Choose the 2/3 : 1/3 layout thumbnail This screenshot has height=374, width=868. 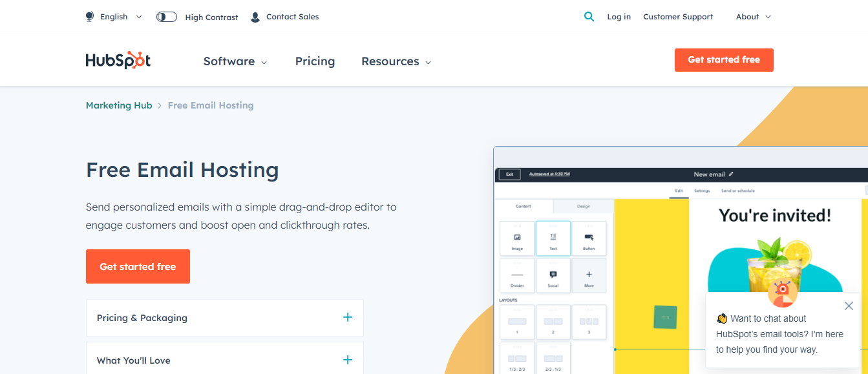(553, 358)
